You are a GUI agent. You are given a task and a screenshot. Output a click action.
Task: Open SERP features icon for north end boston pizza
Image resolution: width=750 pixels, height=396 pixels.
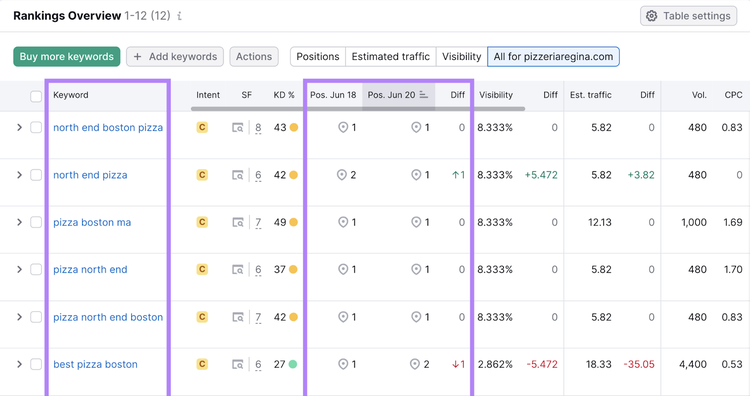[238, 128]
